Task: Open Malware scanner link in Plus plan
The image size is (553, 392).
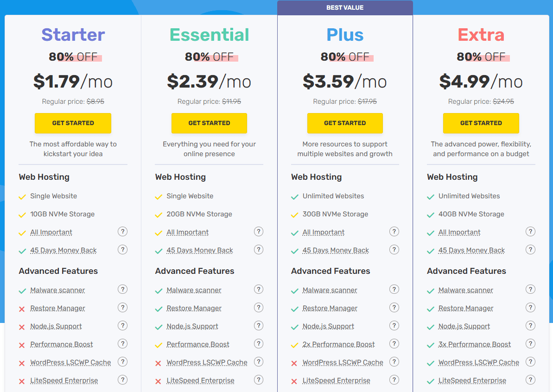Action: tap(330, 291)
